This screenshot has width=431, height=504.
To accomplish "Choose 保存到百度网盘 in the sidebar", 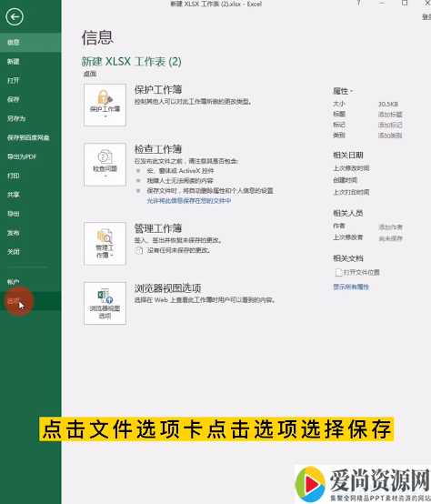I will pos(31,137).
